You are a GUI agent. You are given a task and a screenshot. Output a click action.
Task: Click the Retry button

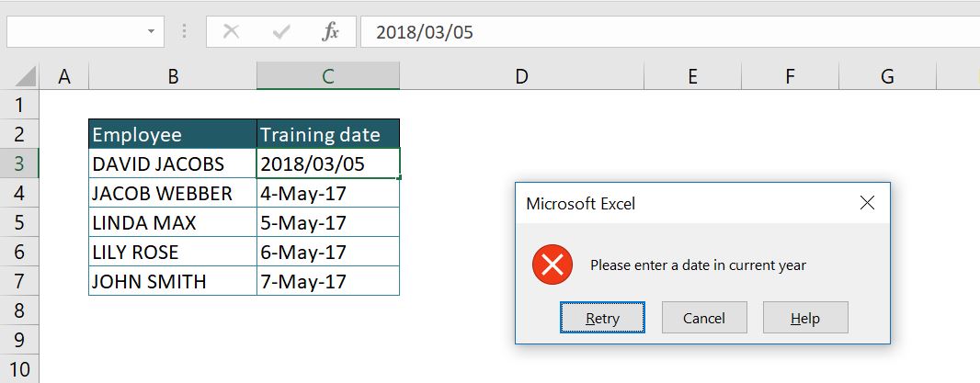602,318
